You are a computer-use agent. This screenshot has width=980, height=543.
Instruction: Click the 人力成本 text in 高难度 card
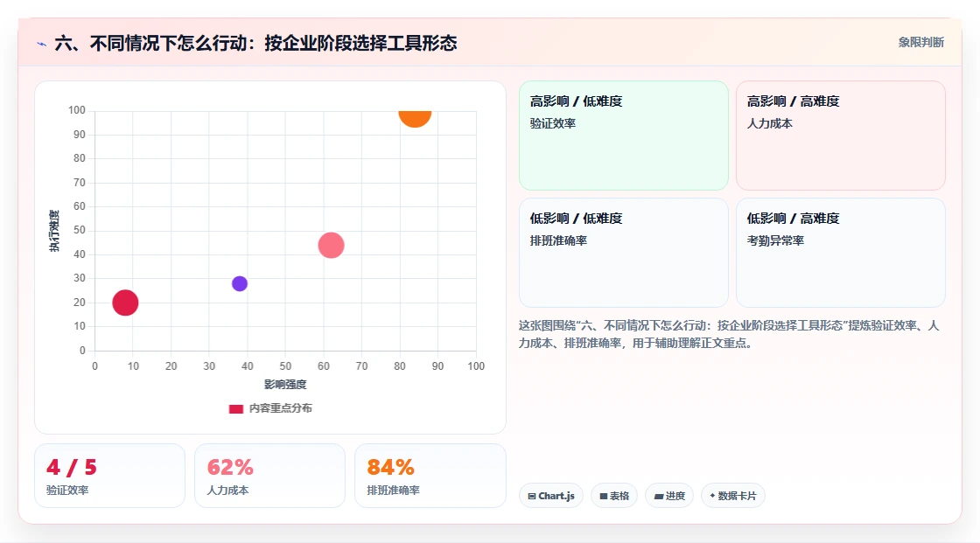point(769,123)
